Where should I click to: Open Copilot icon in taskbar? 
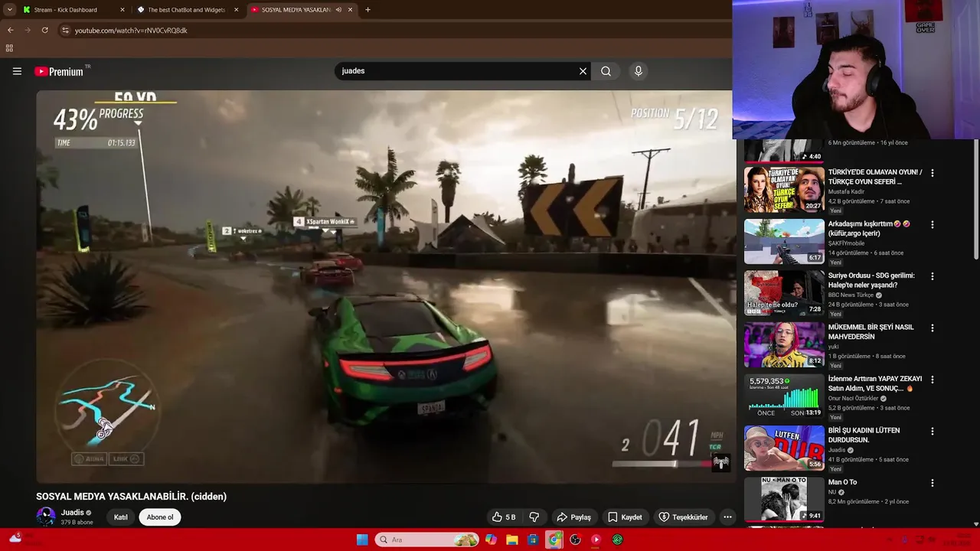491,540
